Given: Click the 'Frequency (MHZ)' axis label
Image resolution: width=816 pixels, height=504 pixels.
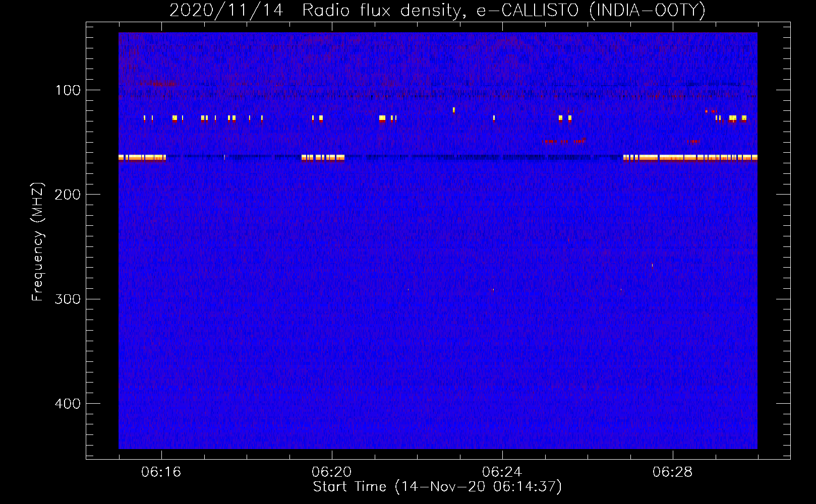Looking at the screenshot, I should point(38,242).
